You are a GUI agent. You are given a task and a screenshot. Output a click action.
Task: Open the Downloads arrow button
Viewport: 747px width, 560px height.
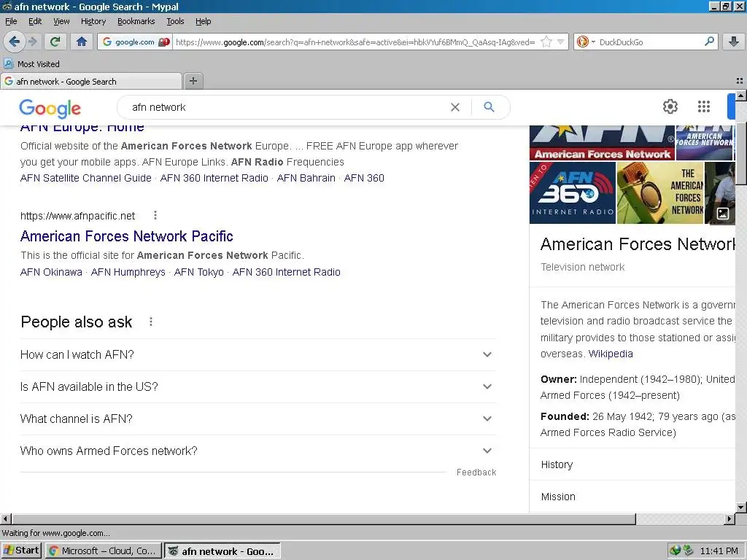pyautogui.click(x=734, y=42)
